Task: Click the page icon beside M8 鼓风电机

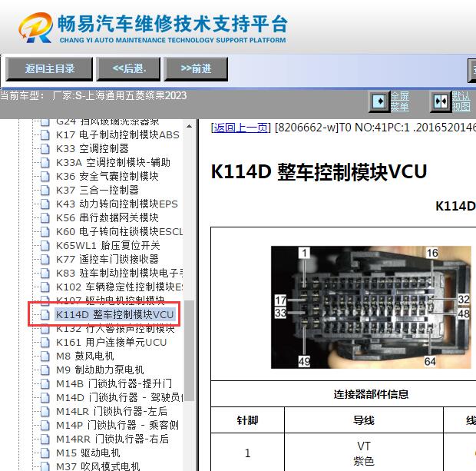Action: tap(45, 357)
